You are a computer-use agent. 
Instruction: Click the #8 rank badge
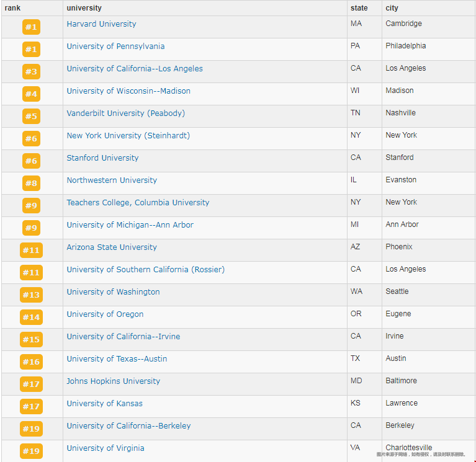(x=31, y=183)
